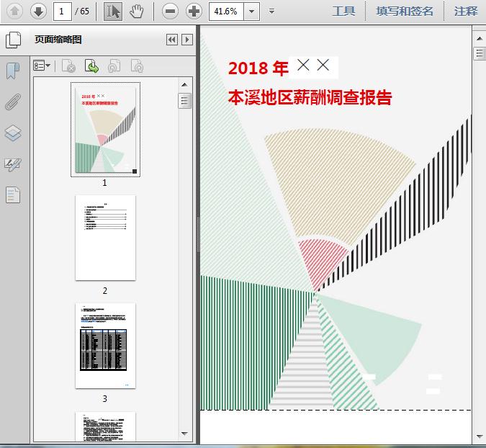Activate the Hand pan tool

click(136, 12)
